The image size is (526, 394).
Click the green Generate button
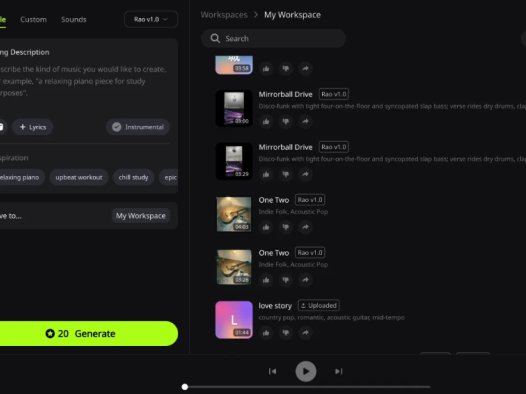[x=88, y=334]
